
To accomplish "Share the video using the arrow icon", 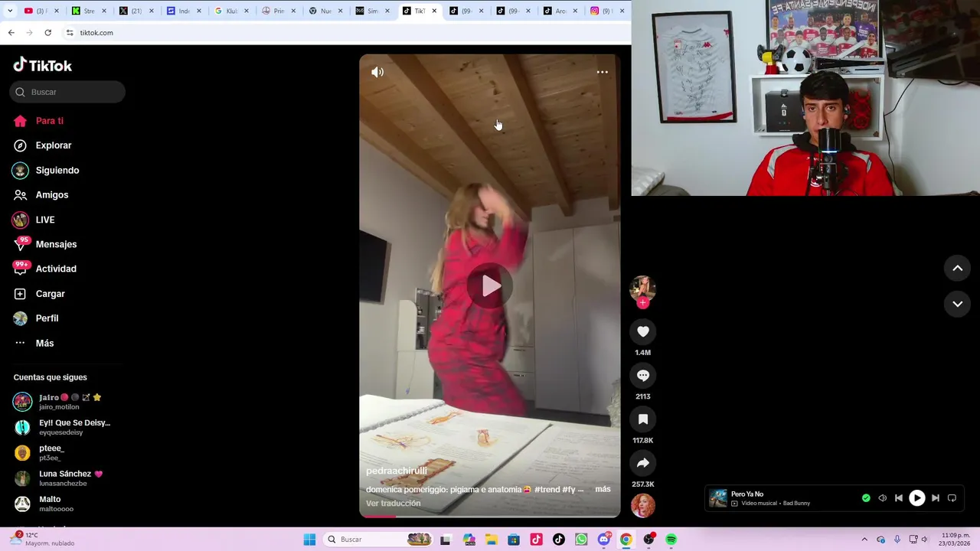I will click(643, 463).
